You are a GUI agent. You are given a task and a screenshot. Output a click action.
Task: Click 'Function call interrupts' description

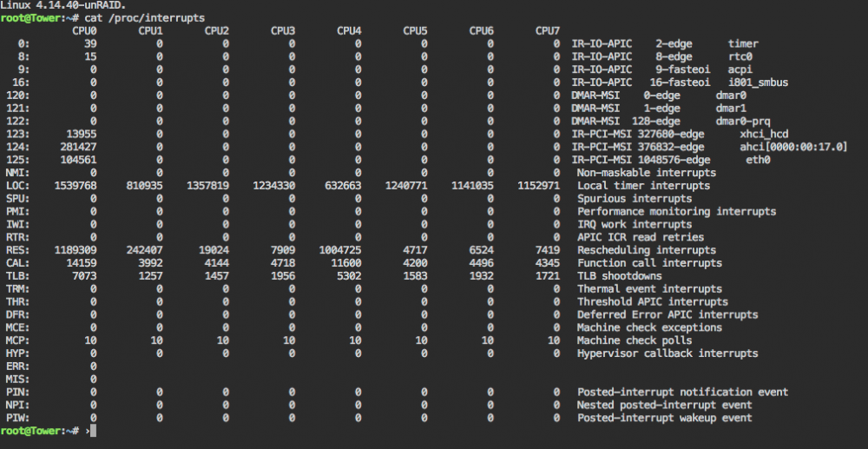click(649, 263)
